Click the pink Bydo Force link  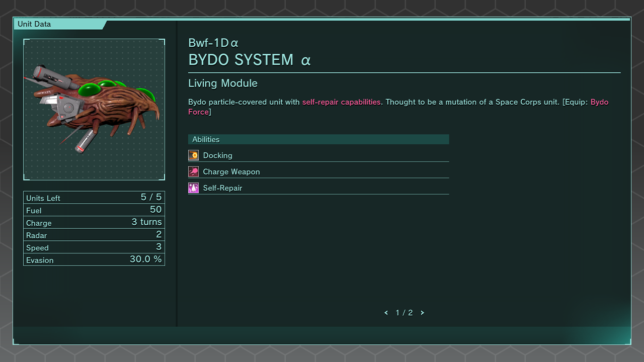pyautogui.click(x=599, y=102)
